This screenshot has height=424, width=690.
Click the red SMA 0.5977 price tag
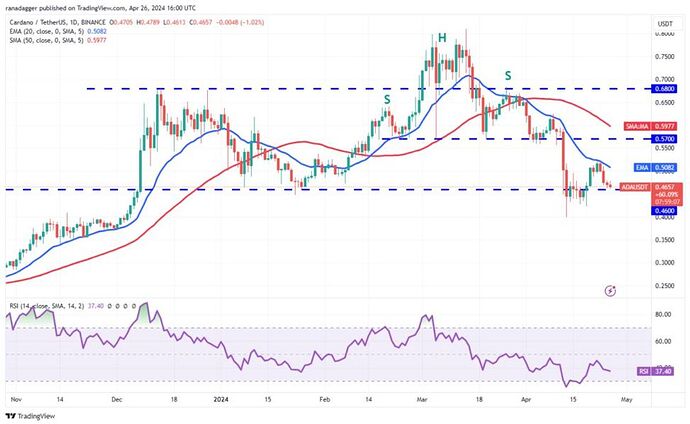[651, 127]
